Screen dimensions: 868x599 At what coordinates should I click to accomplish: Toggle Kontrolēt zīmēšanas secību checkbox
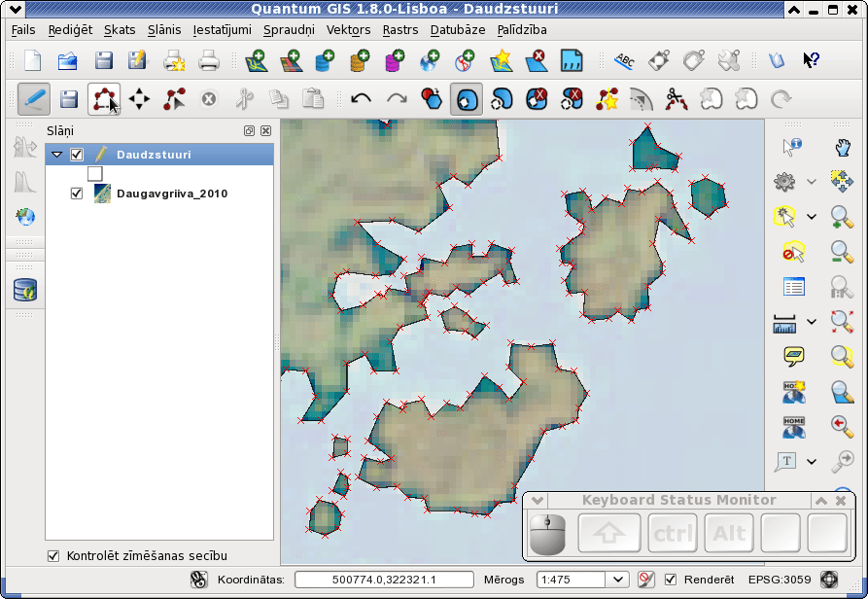point(53,556)
